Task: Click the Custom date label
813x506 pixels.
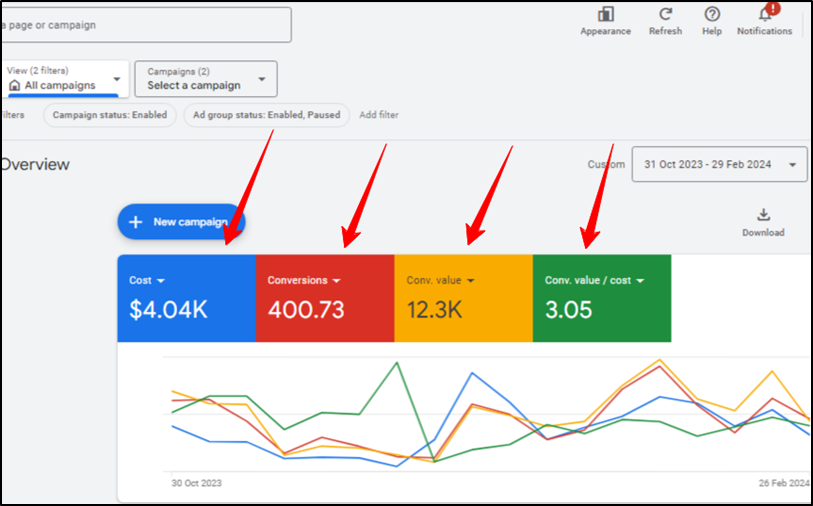Action: (606, 164)
